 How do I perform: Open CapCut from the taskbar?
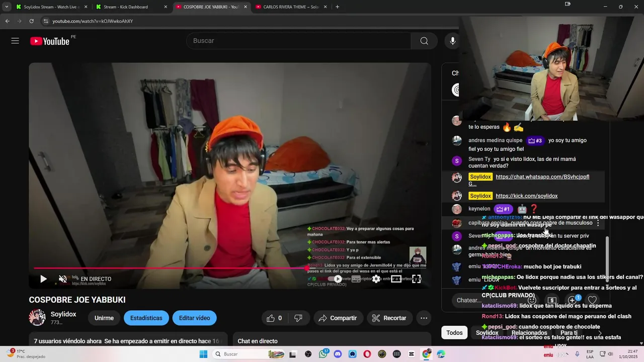[412, 354]
